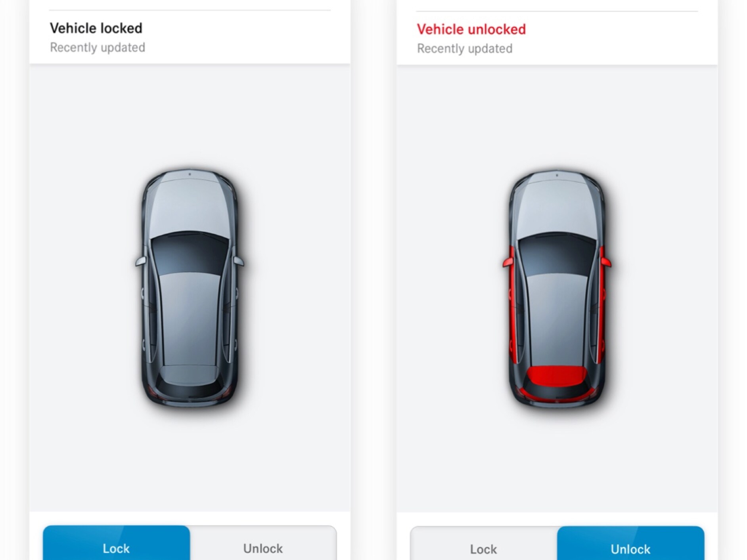This screenshot has height=560, width=747.
Task: Click the red right side mirror on the unlocked car
Action: [606, 262]
